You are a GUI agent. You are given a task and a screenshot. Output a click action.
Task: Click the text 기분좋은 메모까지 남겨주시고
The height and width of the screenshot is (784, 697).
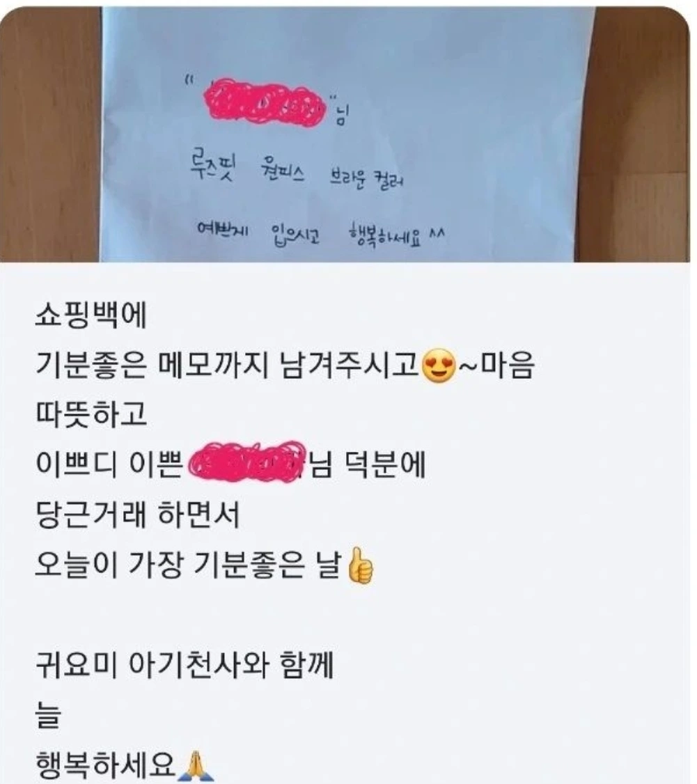pyautogui.click(x=228, y=366)
